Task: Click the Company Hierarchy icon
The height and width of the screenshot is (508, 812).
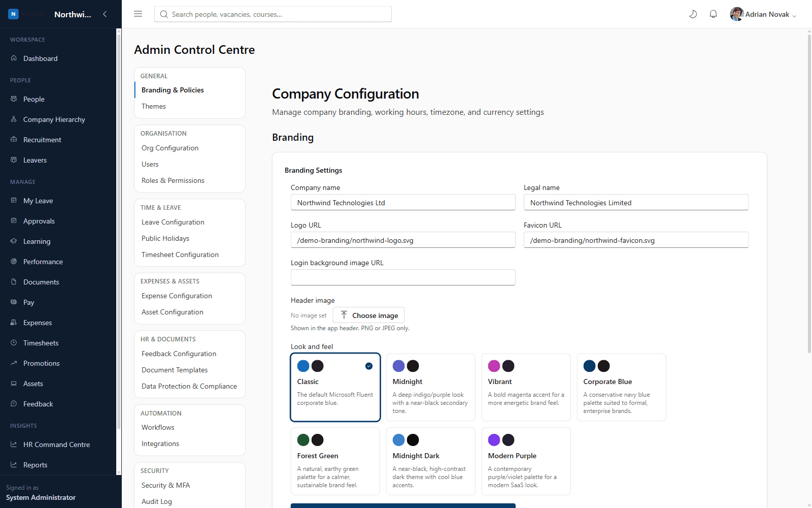Action: [14, 119]
